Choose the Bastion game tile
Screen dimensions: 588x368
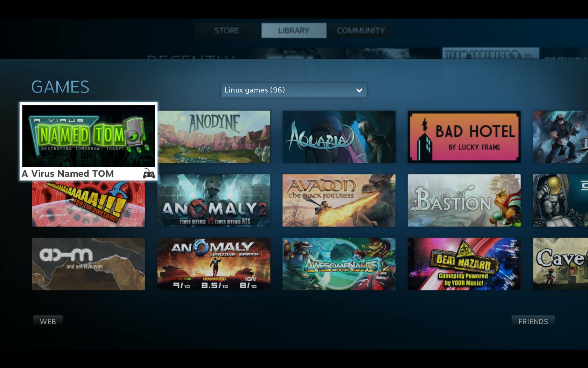coord(464,200)
